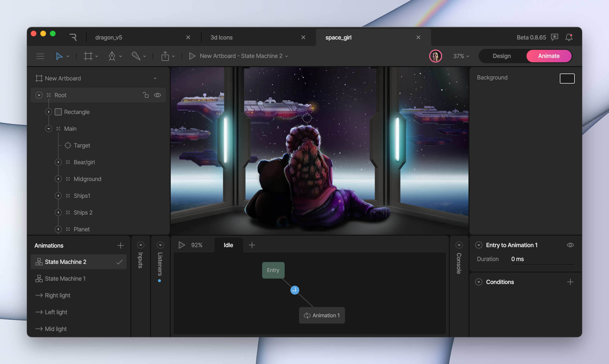Click the State Machine 2 icon
Image resolution: width=609 pixels, height=364 pixels.
(39, 262)
